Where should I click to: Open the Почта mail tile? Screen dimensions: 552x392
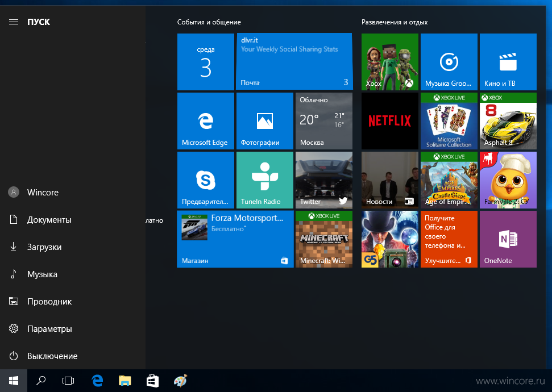pos(294,62)
